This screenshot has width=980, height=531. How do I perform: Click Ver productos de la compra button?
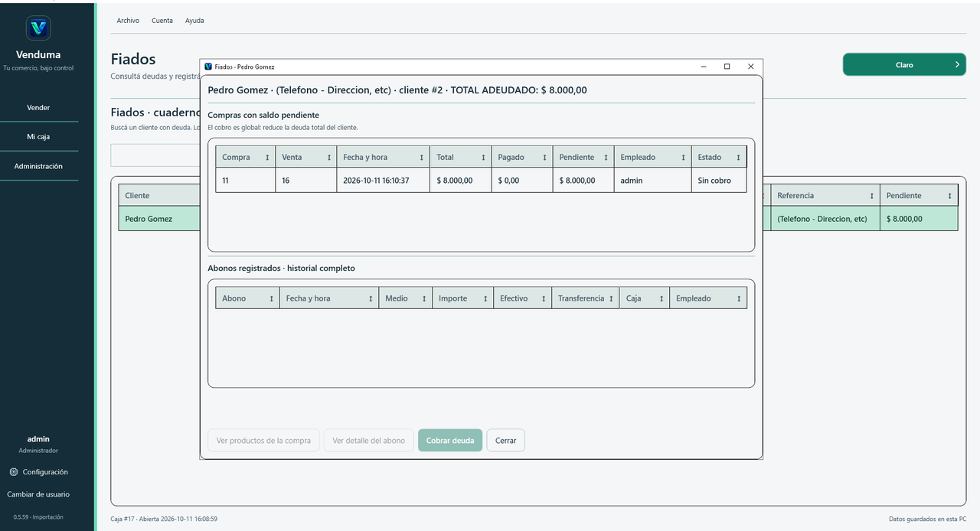coord(263,440)
